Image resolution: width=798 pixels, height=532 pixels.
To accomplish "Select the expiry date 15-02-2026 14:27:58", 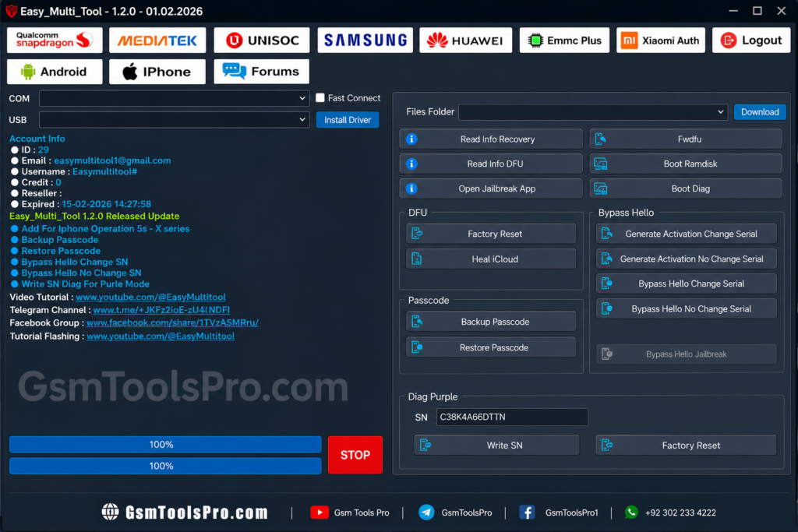I will (106, 204).
